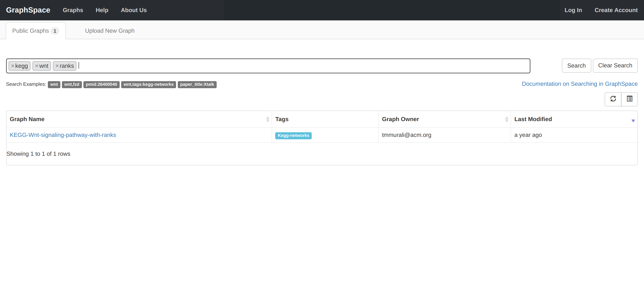This screenshot has height=297, width=644.
Task: Use the 'wnt,fzd' search example
Action: click(x=72, y=84)
